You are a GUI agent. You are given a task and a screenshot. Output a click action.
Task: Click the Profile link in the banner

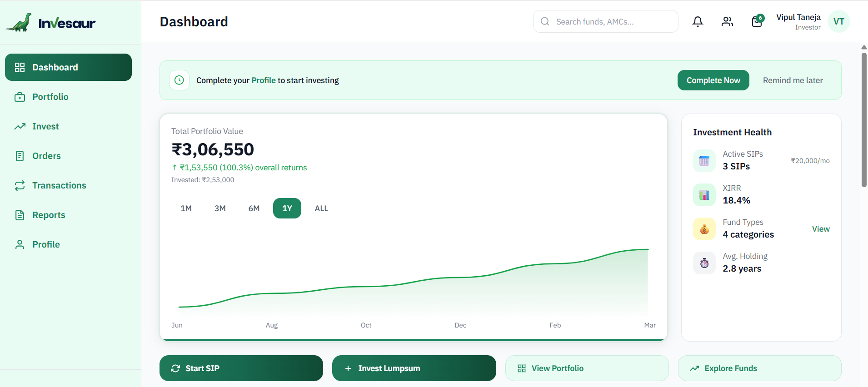coord(264,80)
